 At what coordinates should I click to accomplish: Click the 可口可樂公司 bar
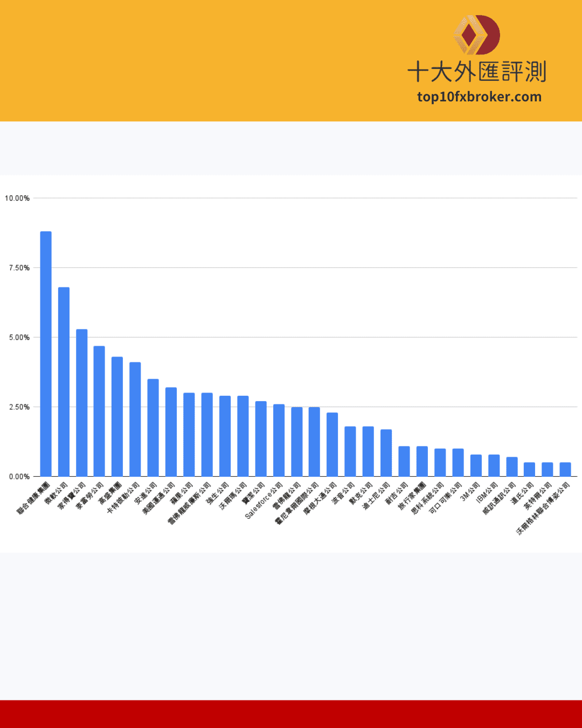tap(458, 462)
